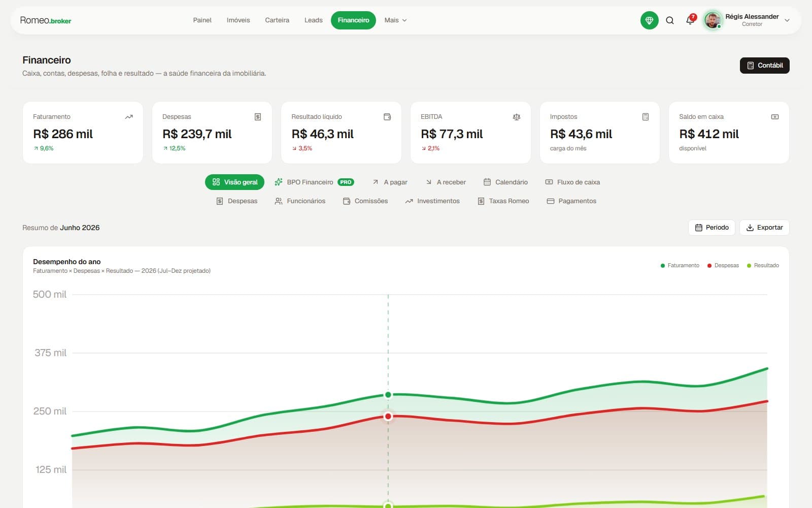Toggle Resultado legend series
Viewport: 812px width, 508px height.
763,266
